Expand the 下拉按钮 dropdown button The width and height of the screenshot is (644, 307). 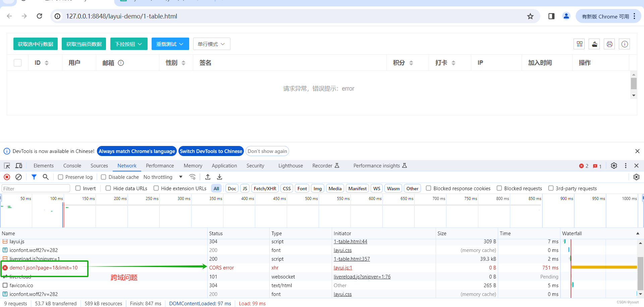pos(129,44)
